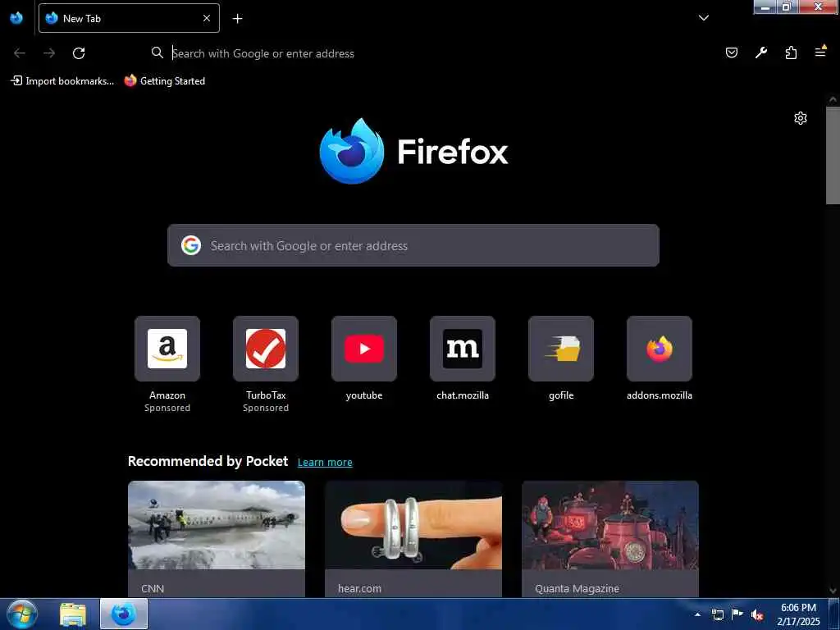
Task: Open the application hamburger menu
Action: coord(820,52)
